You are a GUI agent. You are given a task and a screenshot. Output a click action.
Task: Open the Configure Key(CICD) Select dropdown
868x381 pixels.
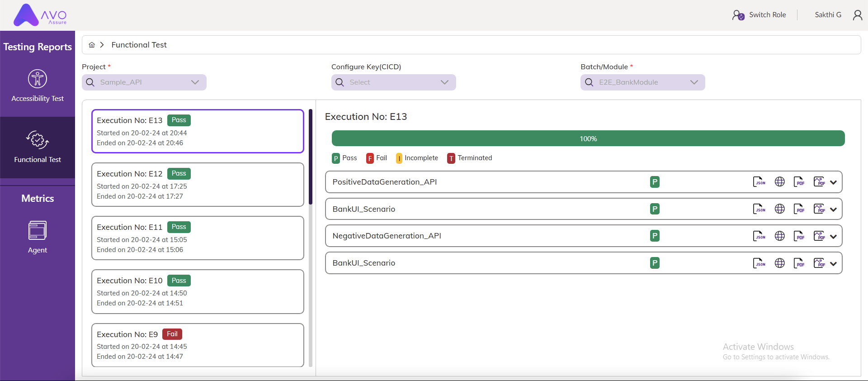393,82
